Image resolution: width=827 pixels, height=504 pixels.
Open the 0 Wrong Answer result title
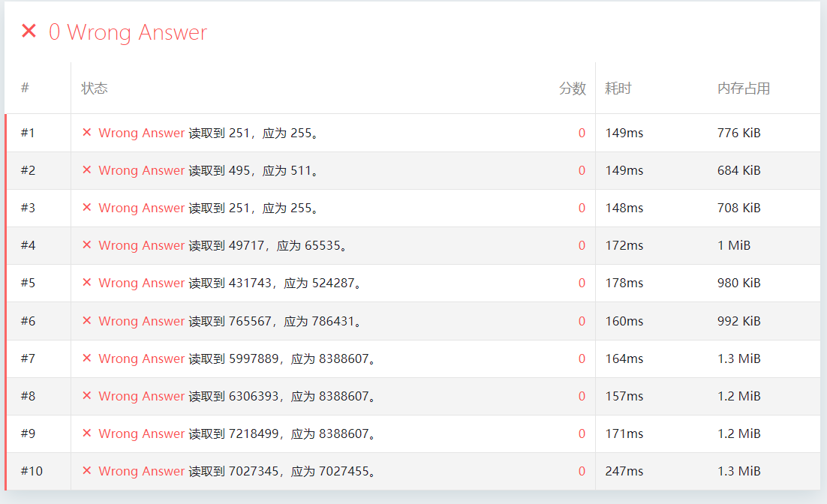coord(128,32)
